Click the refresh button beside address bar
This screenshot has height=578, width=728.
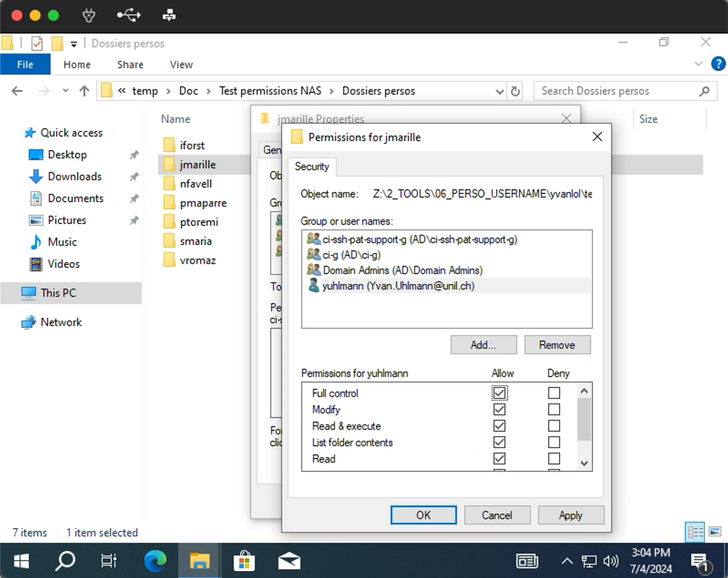pos(515,91)
